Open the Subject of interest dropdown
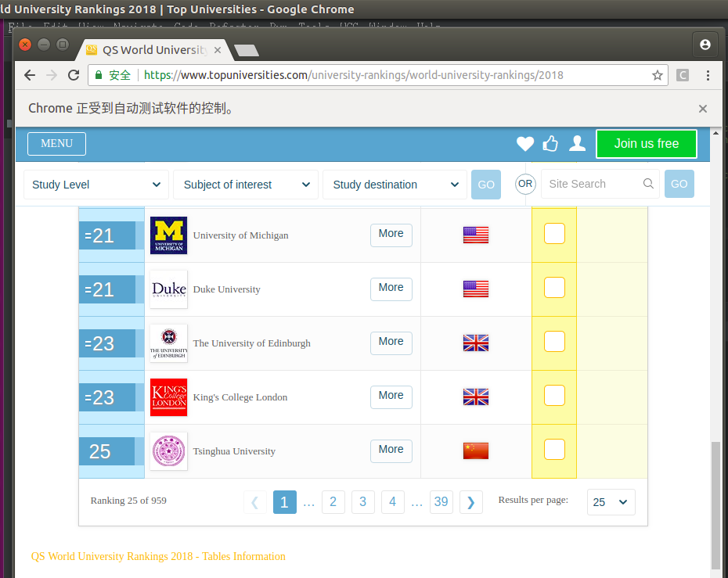728x578 pixels. (246, 185)
